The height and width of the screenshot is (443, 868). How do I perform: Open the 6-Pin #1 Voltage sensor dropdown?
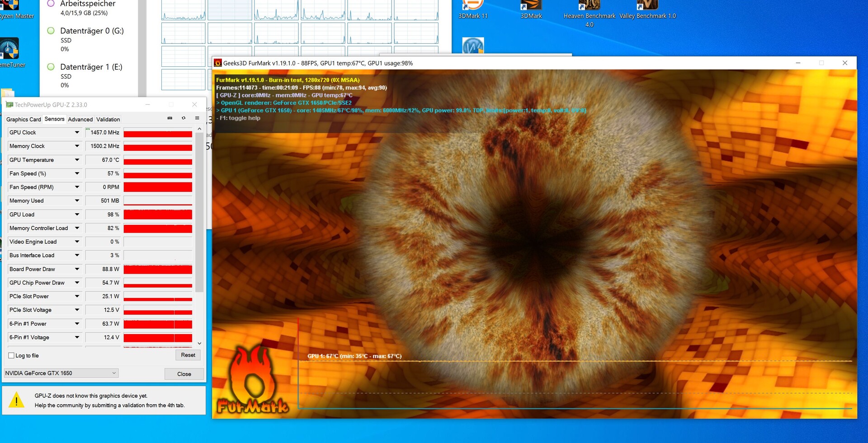[x=77, y=337]
